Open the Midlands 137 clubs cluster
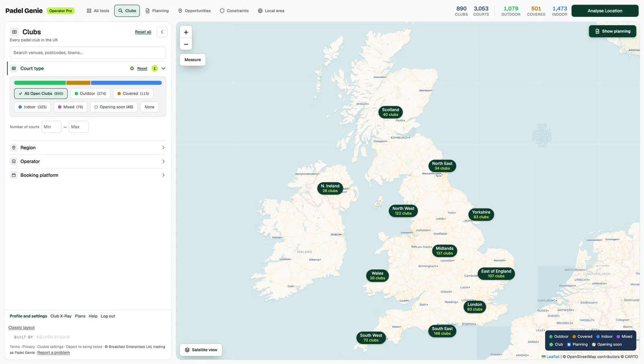The width and height of the screenshot is (644, 364). tap(444, 251)
